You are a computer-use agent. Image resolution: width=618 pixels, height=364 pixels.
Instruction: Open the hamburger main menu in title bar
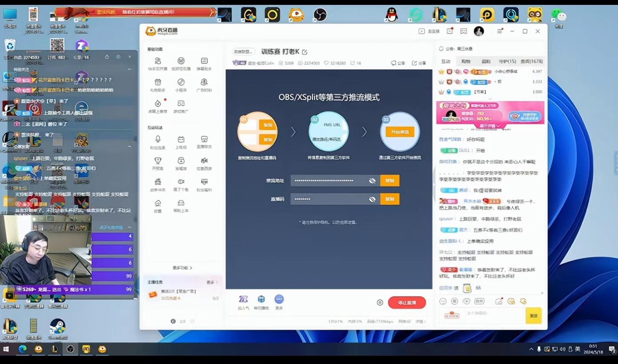[x=499, y=32]
